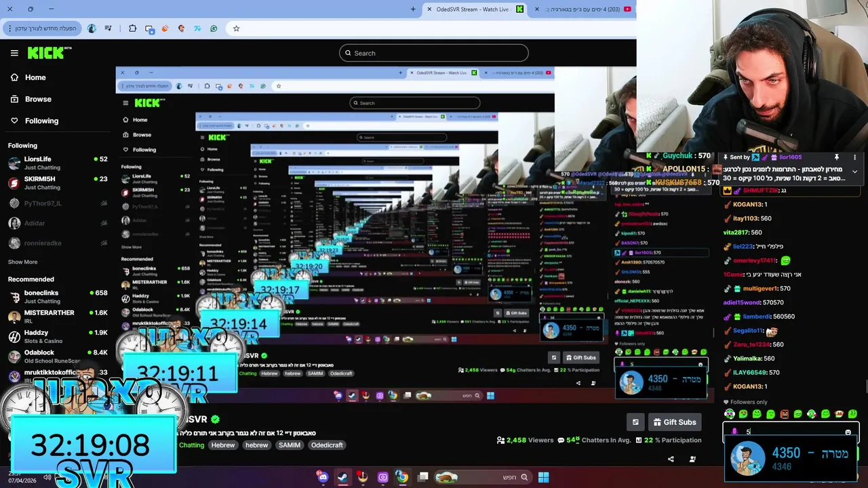The image size is (868, 488).
Task: Open ronnieradke offline channel
Action: tap(58, 243)
